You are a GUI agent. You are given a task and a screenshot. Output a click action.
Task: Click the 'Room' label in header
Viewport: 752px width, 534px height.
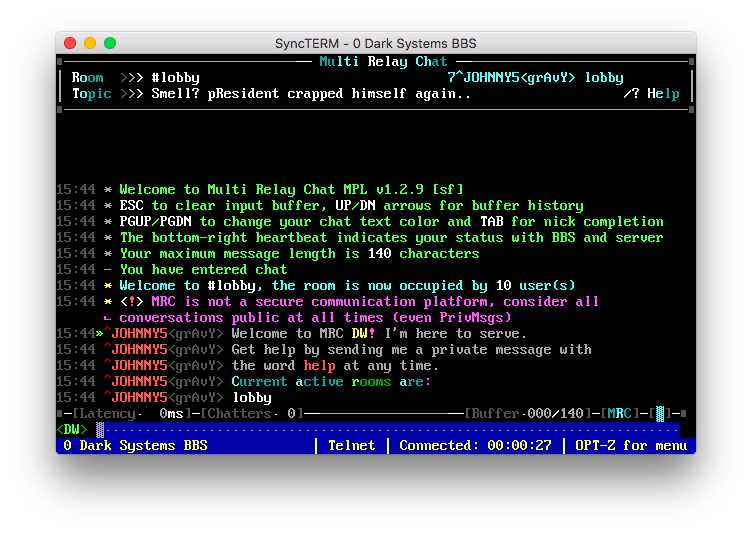pos(87,78)
